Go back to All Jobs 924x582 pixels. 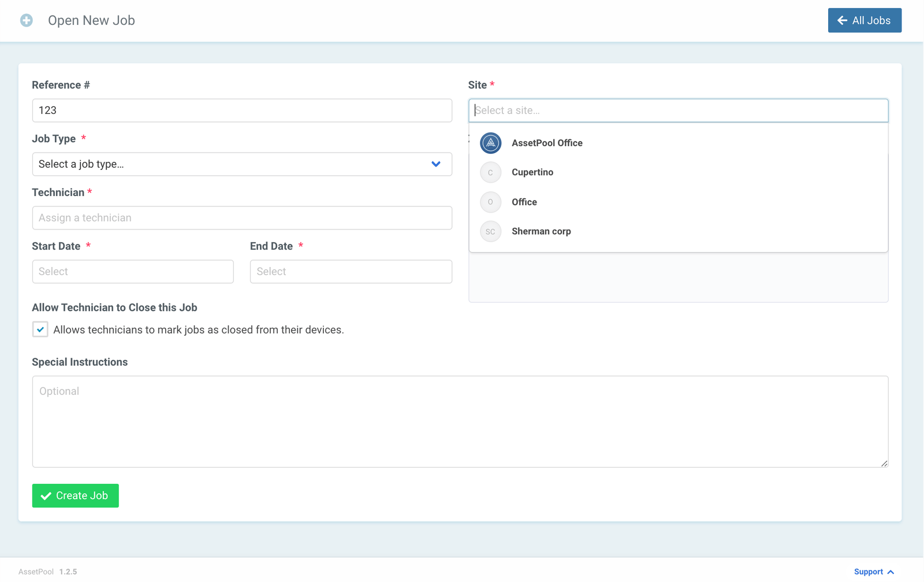click(865, 20)
